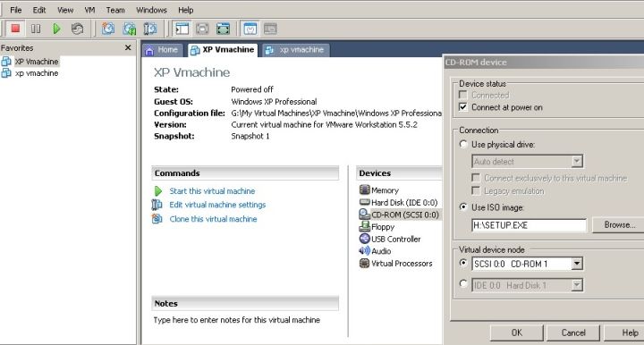Open the VM menu
The image size is (644, 345).
pos(89,10)
